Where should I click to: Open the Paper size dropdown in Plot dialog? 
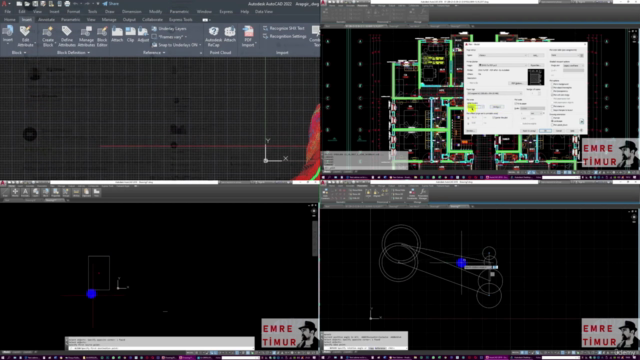click(495, 93)
